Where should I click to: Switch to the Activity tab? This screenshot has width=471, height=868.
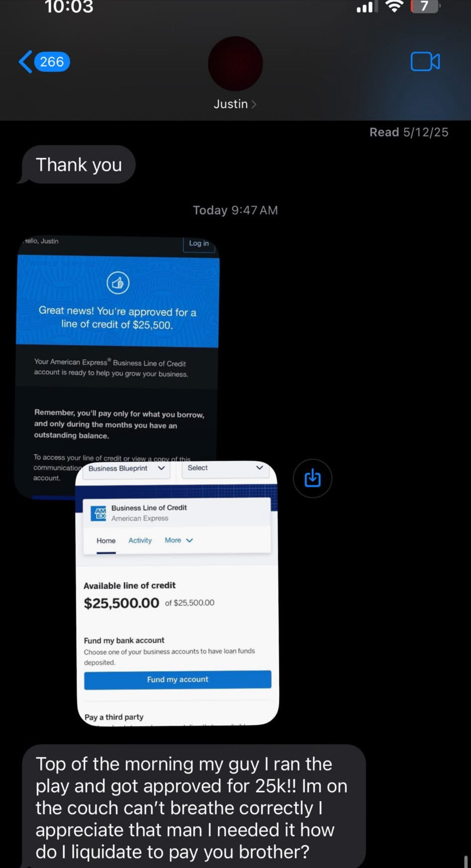(140, 540)
